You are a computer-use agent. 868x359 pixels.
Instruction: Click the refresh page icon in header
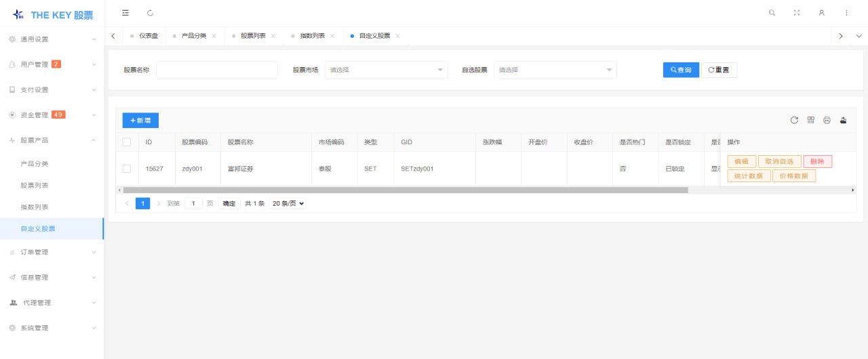(150, 13)
